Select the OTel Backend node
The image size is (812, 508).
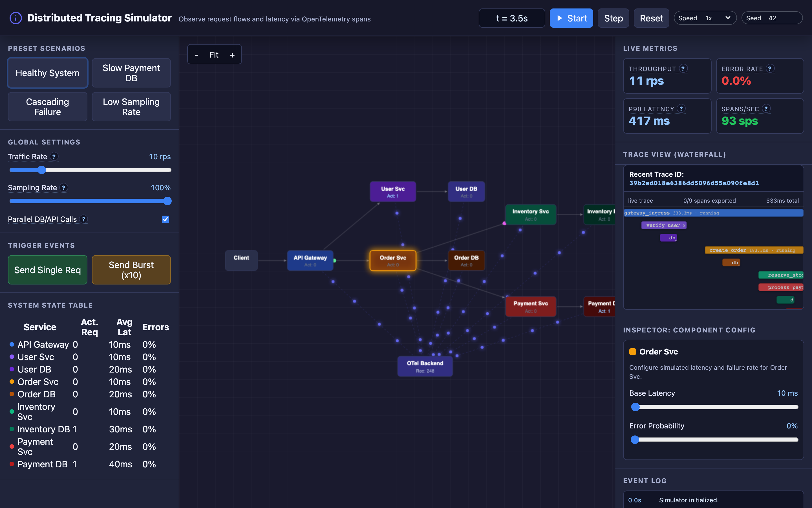(425, 366)
